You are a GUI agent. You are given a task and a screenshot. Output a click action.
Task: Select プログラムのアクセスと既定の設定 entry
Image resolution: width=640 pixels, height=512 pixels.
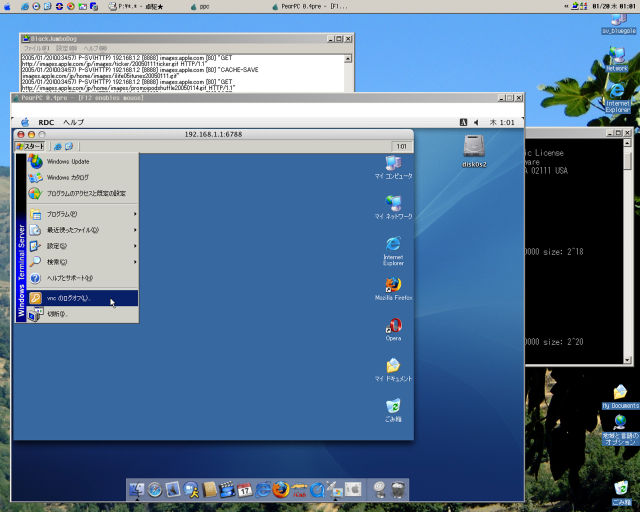(82, 193)
